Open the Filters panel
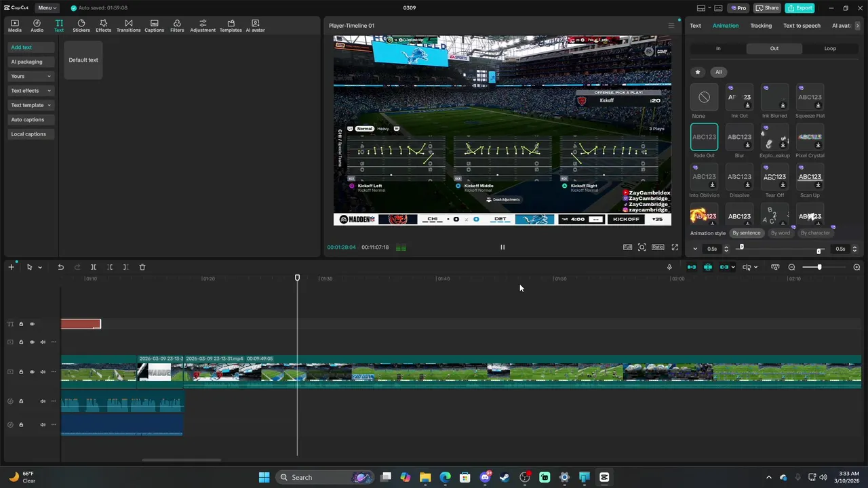 point(177,26)
